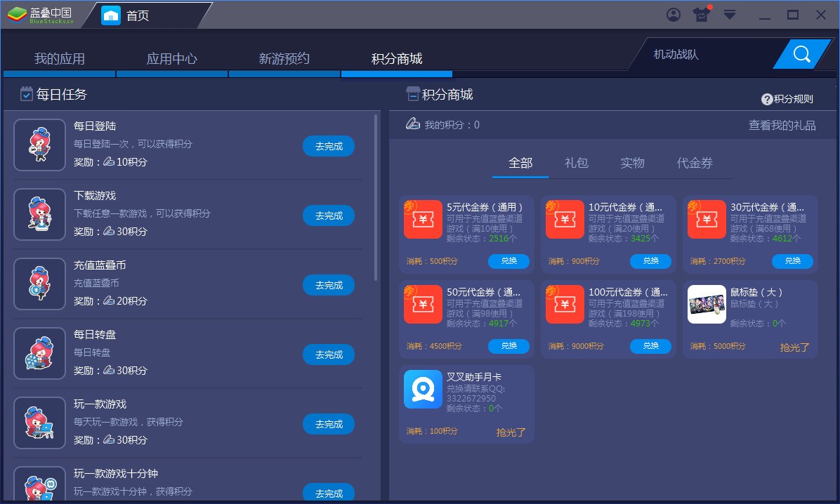Redeem the 5元代金券 with 兑换
This screenshot has height=504, width=840.
pos(509,261)
